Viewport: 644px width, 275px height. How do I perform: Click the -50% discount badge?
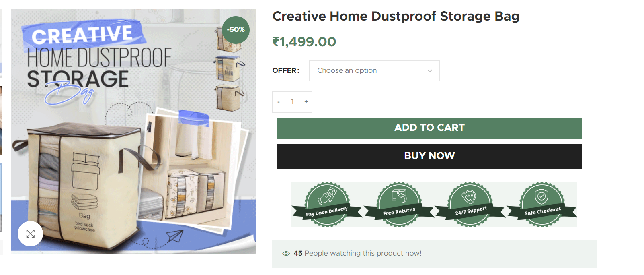click(x=236, y=30)
